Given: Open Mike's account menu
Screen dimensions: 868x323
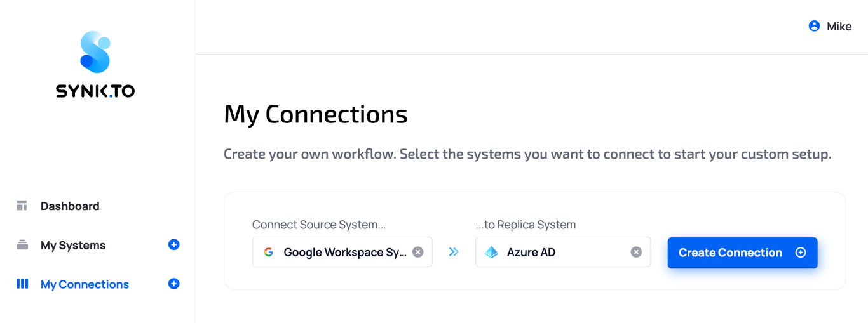Looking at the screenshot, I should pos(839,27).
